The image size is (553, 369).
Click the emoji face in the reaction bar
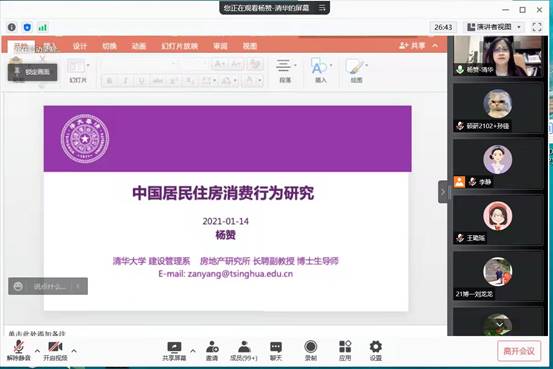point(18,286)
